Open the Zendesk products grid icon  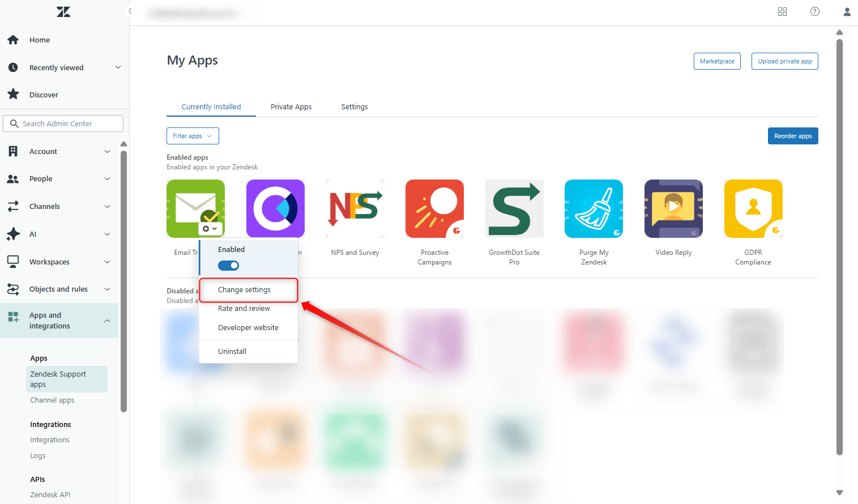pos(783,11)
